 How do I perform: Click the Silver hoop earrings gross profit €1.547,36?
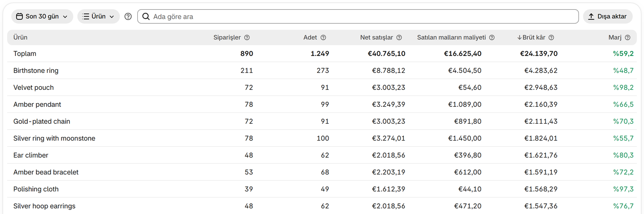click(541, 206)
